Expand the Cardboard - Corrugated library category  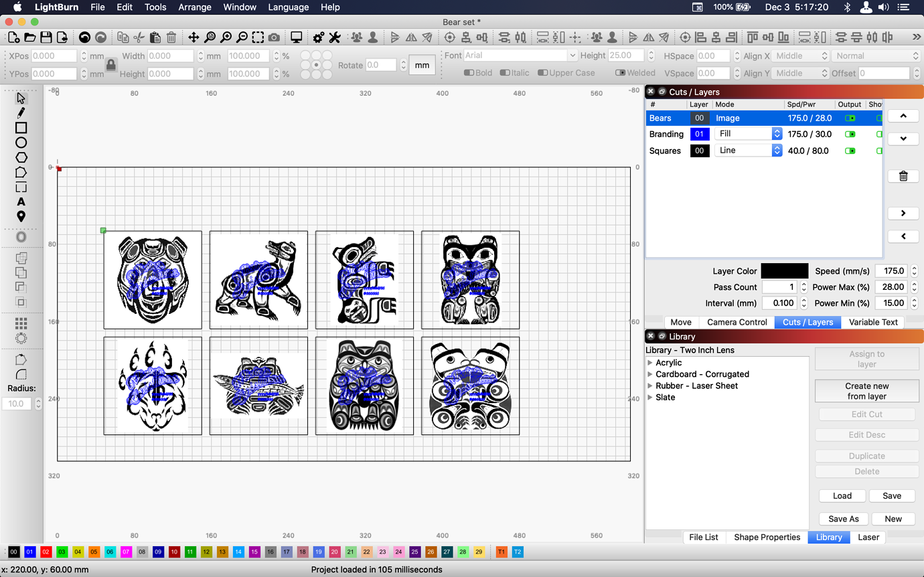[x=650, y=374]
